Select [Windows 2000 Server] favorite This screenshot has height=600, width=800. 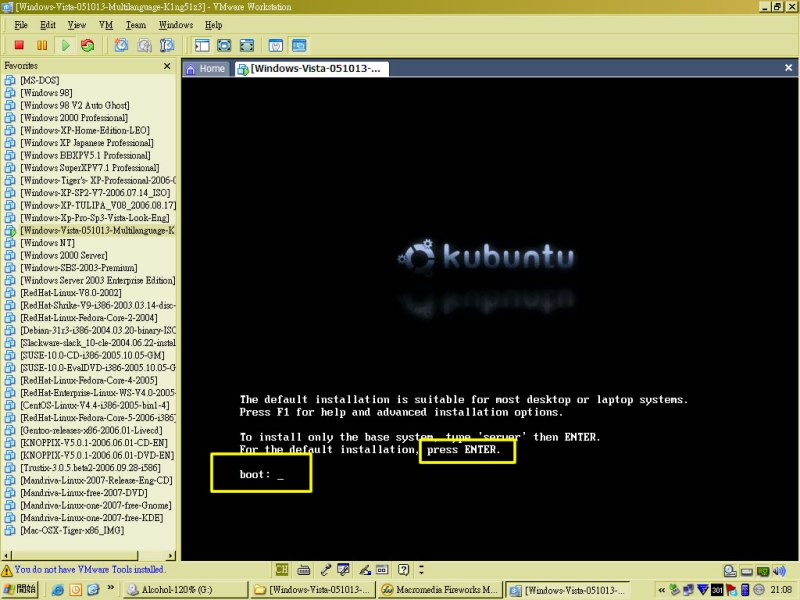coord(64,255)
